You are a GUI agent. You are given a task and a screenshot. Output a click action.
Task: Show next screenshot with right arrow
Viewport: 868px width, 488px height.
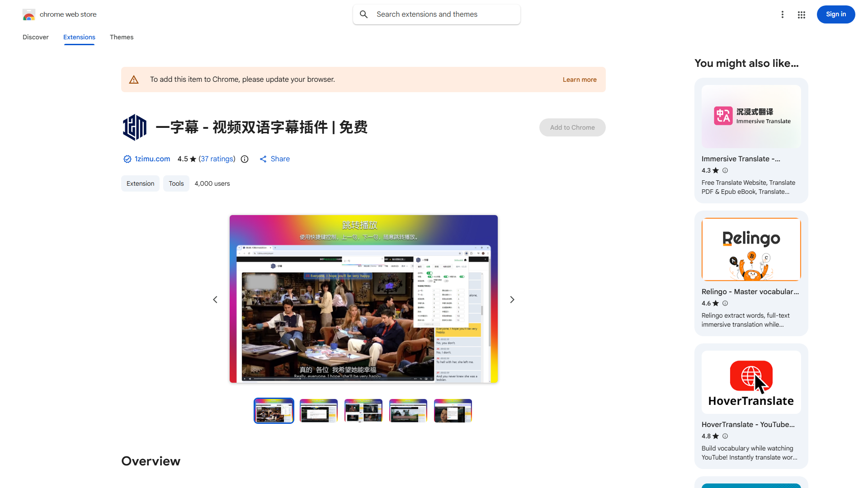(x=512, y=300)
